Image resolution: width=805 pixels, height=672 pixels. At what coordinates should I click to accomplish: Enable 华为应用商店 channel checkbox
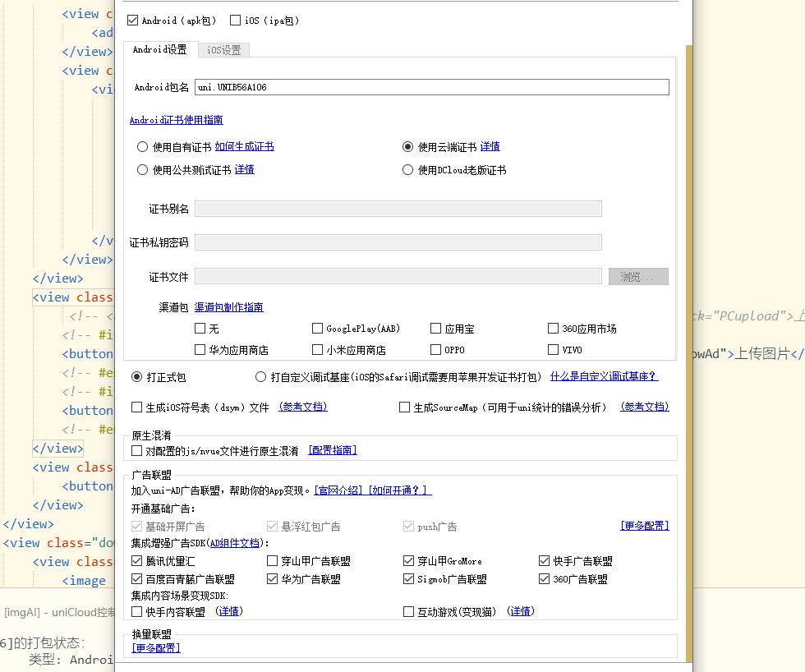[200, 350]
